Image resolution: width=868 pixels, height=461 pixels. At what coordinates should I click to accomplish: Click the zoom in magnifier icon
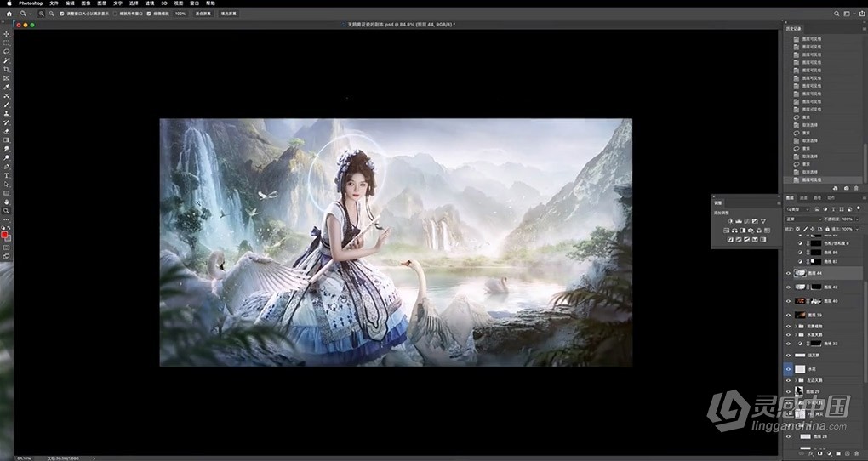(41, 14)
